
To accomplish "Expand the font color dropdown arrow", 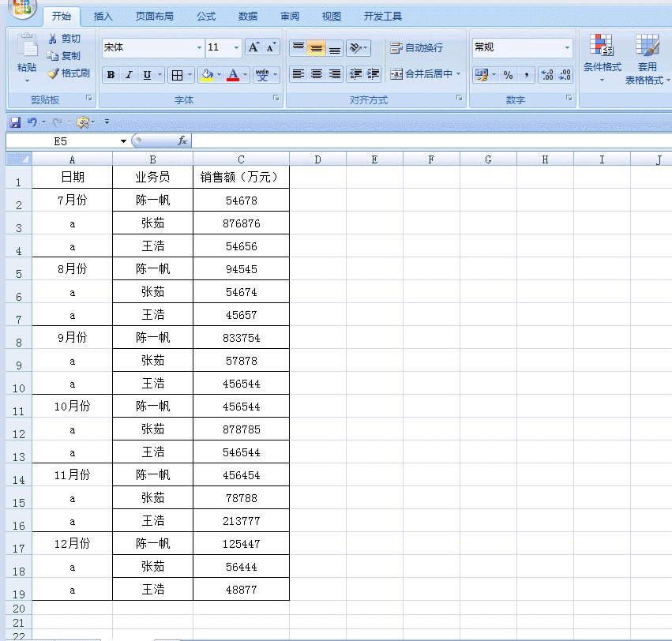I will [245, 75].
